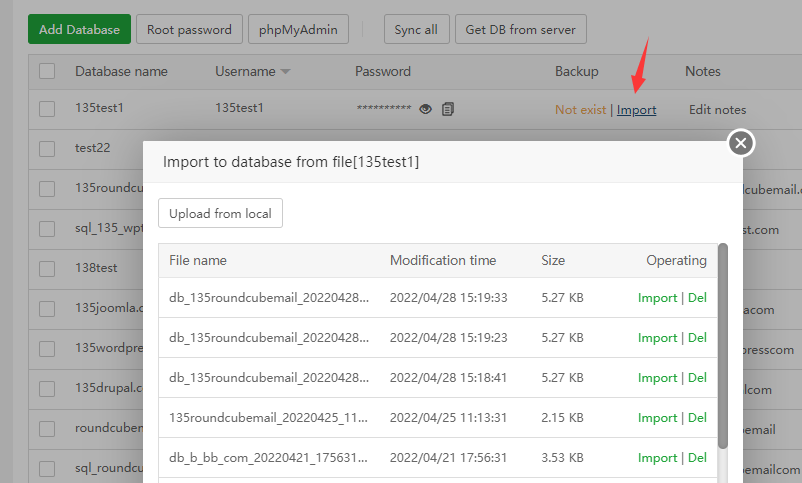Click the Add Database button
Viewport: 802px width, 483px height.
pos(79,30)
